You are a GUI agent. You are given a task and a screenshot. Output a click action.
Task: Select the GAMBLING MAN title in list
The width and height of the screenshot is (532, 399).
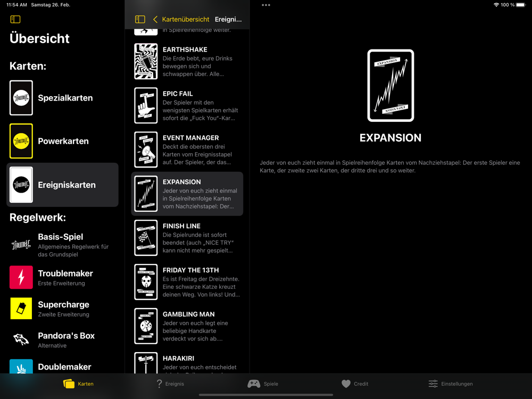[189, 314]
